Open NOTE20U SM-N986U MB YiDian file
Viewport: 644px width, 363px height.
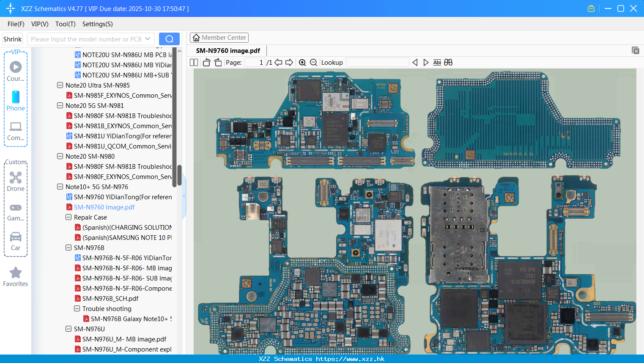[123, 65]
